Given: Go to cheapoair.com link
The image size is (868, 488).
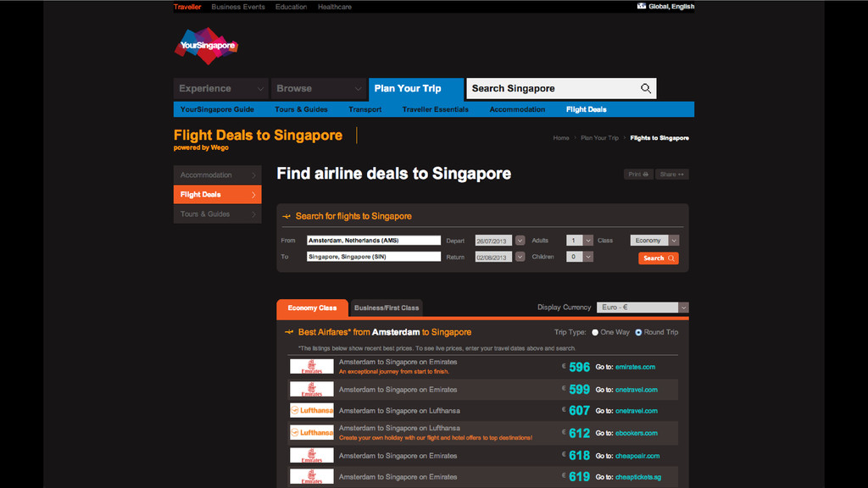Looking at the screenshot, I should click(x=637, y=456).
